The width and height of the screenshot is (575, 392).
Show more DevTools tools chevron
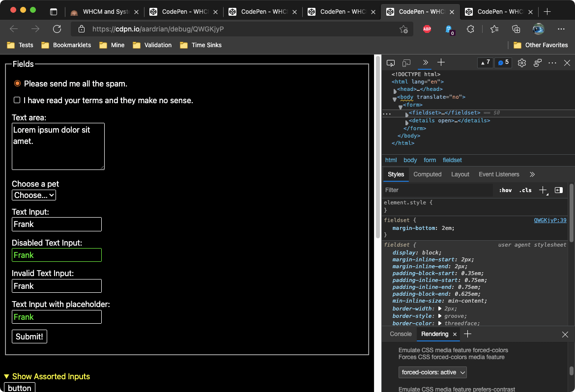coord(425,63)
